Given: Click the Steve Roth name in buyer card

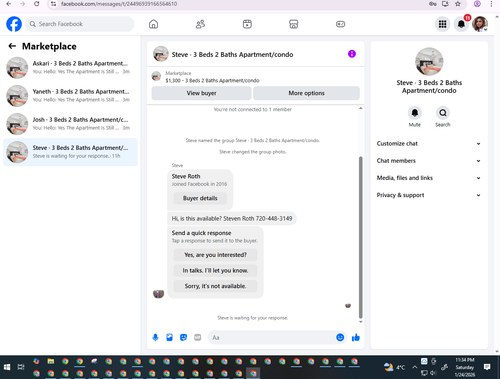Looking at the screenshot, I should 186,176.
